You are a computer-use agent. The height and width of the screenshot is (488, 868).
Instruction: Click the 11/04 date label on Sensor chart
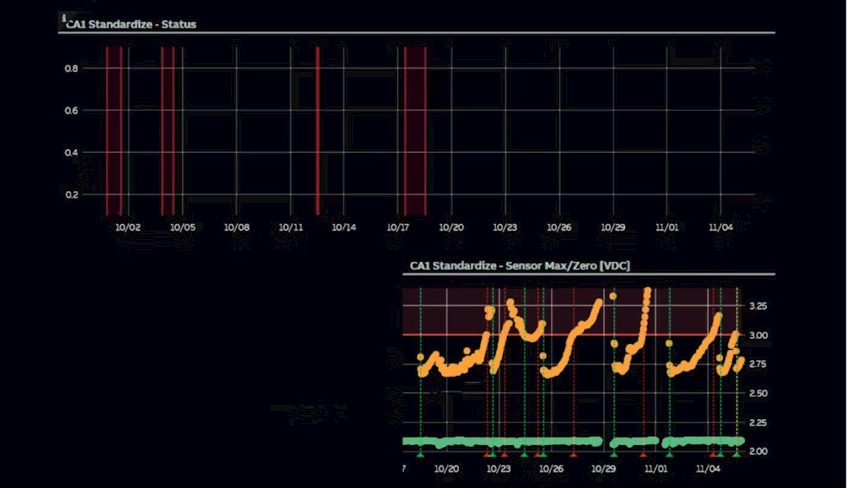[x=708, y=468]
